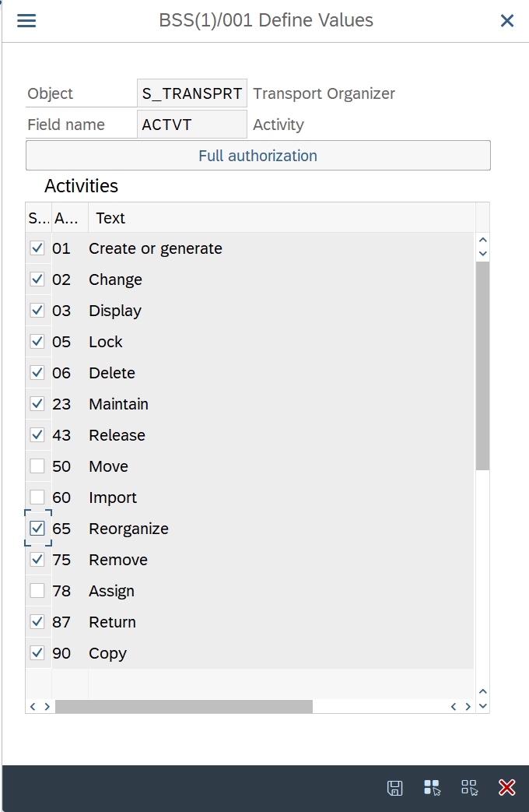The image size is (529, 812).
Task: Check the 60 Import activity checkbox
Action: [37, 497]
